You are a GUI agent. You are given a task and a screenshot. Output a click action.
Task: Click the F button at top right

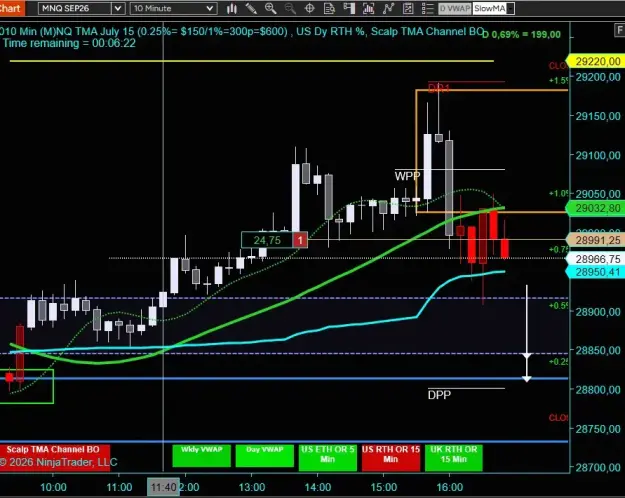tap(620, 30)
